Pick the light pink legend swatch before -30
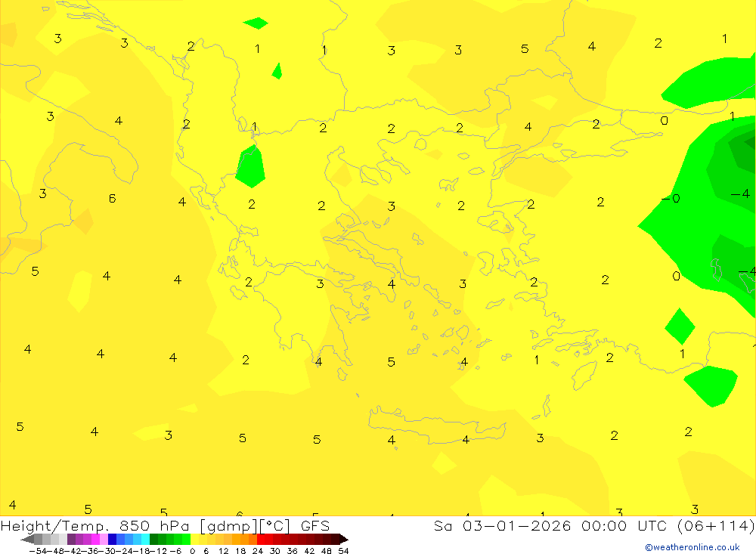This screenshot has height=554, width=756. point(104,539)
